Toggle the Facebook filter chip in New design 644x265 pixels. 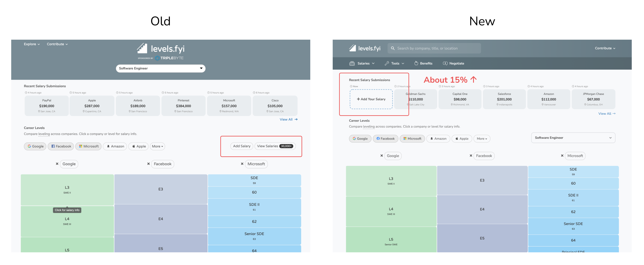point(385,139)
